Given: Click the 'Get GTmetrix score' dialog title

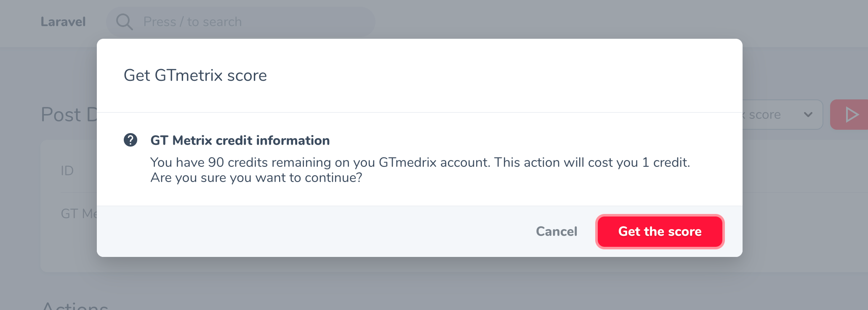Looking at the screenshot, I should pyautogui.click(x=195, y=75).
